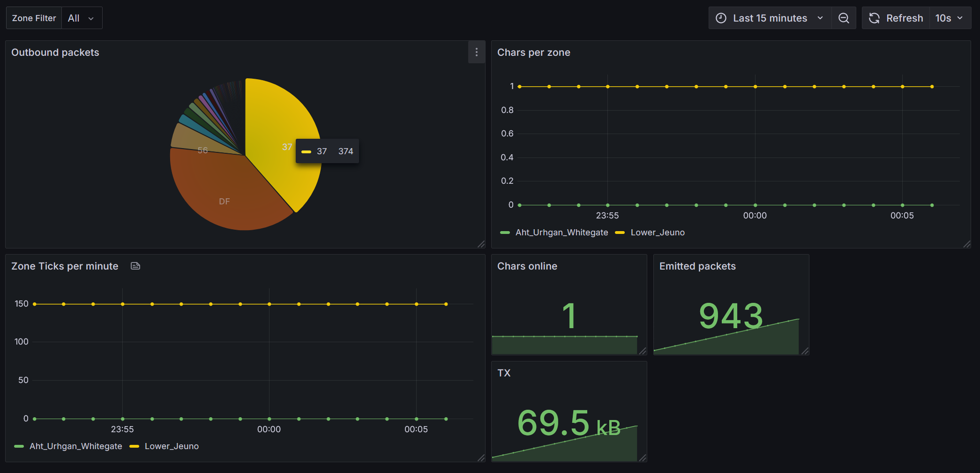Open the 10s refresh interval dropdown
The height and width of the screenshot is (473, 980).
pyautogui.click(x=950, y=18)
